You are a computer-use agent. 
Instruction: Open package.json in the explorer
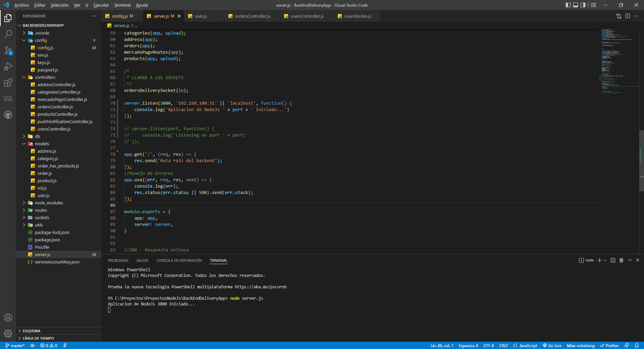tap(59, 240)
